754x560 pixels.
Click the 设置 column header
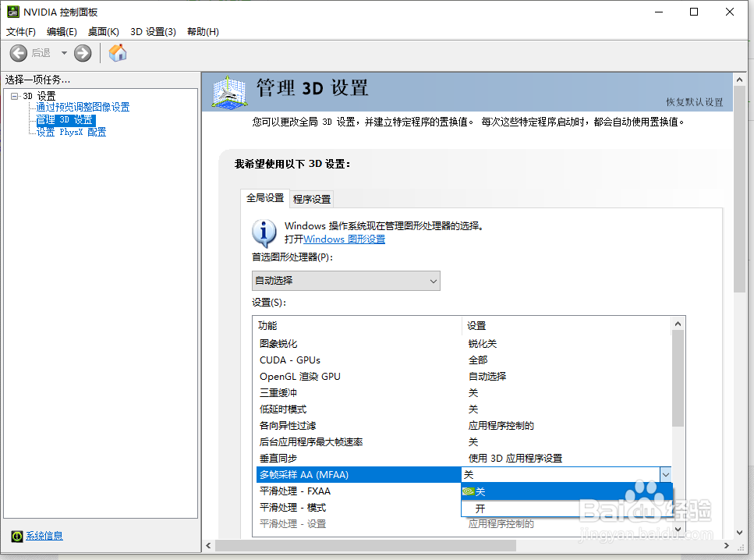(566, 326)
